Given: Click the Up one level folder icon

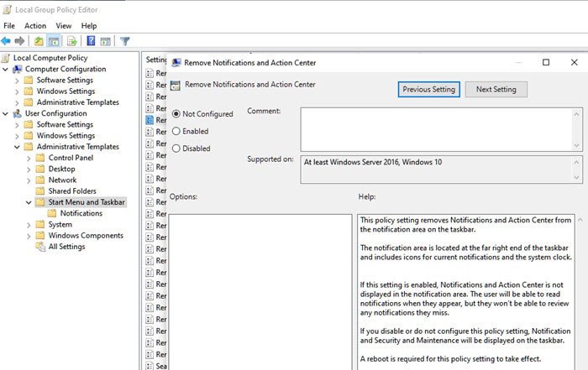Looking at the screenshot, I should (39, 40).
